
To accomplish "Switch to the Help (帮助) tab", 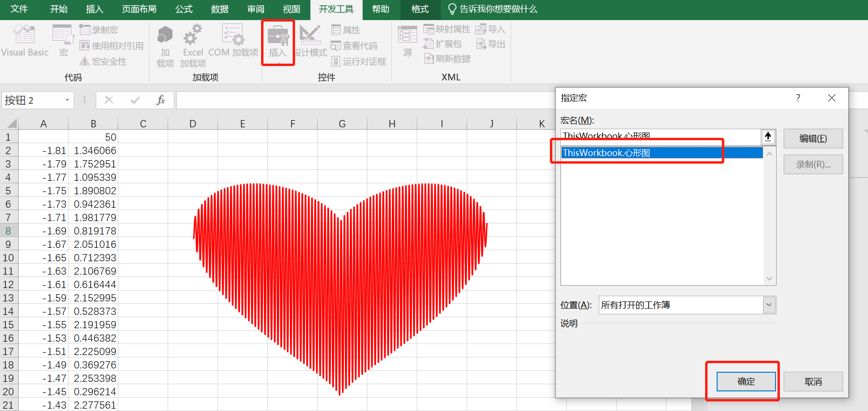I will [381, 9].
